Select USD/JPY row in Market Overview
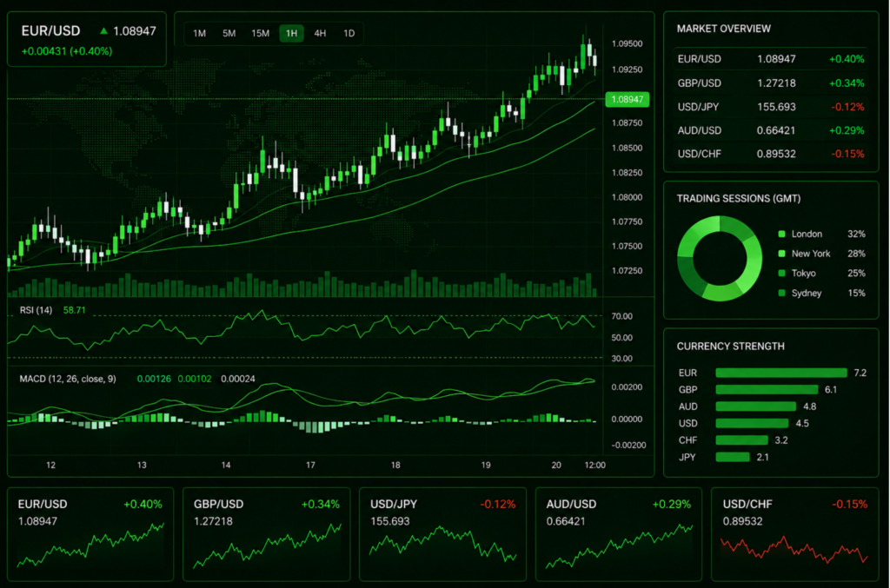Screen dimensions: 890x588 coord(770,107)
